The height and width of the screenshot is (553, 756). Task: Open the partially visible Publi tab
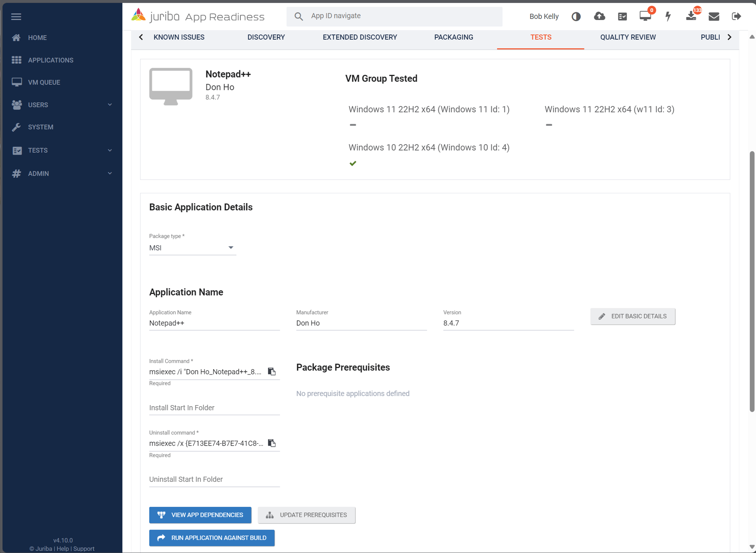710,37
